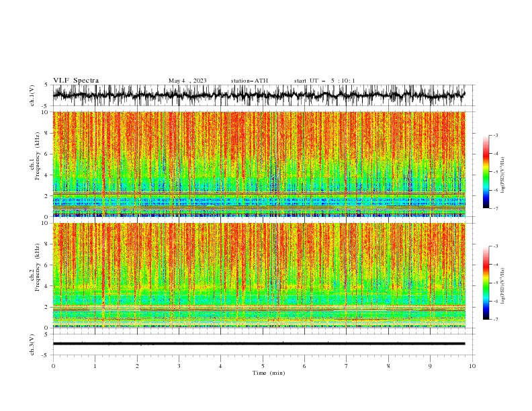The height and width of the screenshot is (411, 532).
Task: Click the 'Time (min)' axis label
Action: (269, 373)
